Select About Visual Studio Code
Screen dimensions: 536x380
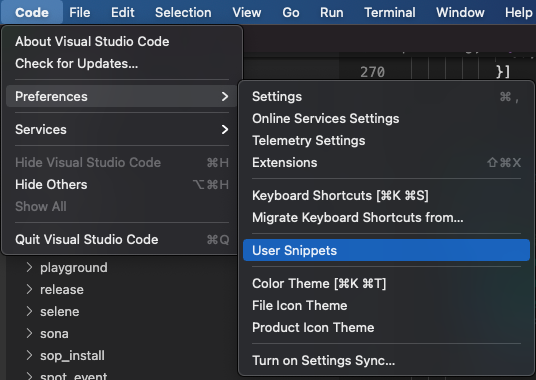pos(121,41)
